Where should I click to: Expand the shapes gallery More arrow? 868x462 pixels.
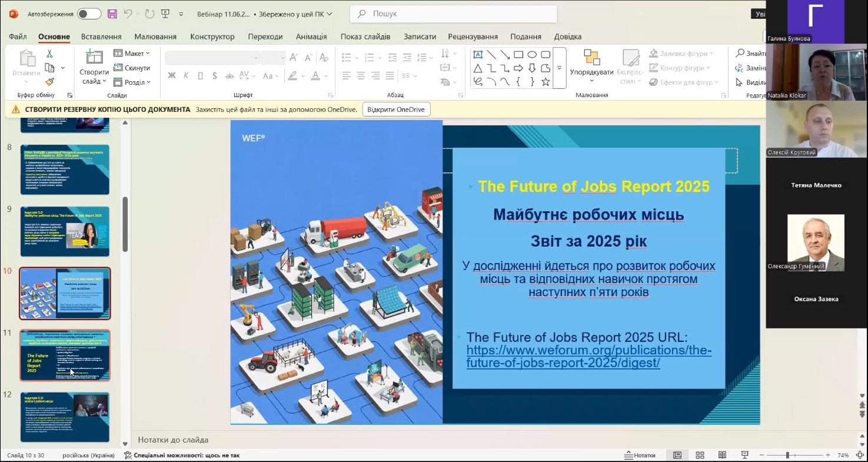(560, 68)
